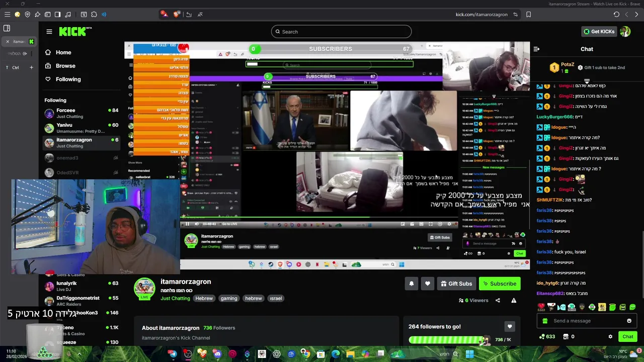
Task: Click the green Subscribe button
Action: click(x=500, y=284)
